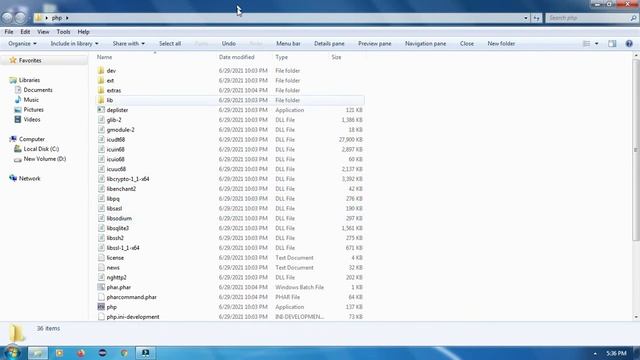Select the deplister application icon
The width and height of the screenshot is (640, 360).
coord(101,110)
